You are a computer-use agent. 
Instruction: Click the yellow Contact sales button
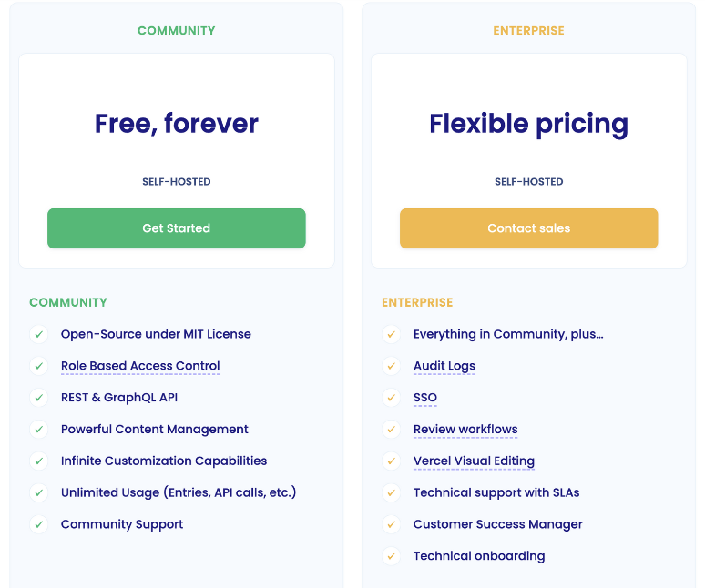point(528,228)
